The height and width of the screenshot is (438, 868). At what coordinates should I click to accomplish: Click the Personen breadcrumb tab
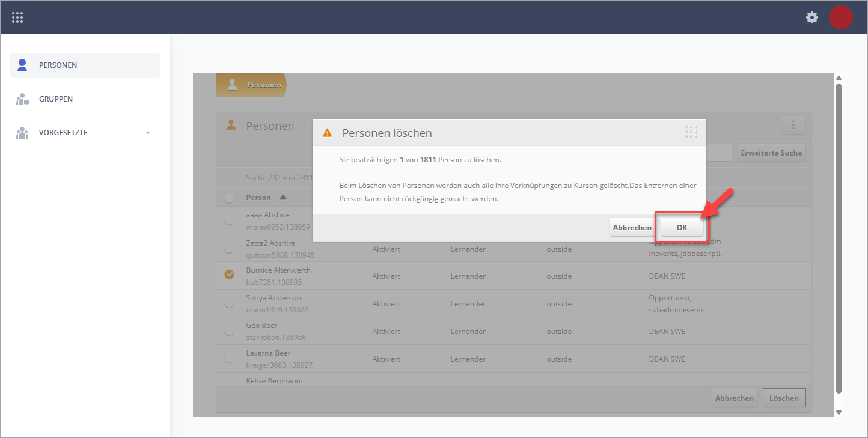[x=252, y=85]
